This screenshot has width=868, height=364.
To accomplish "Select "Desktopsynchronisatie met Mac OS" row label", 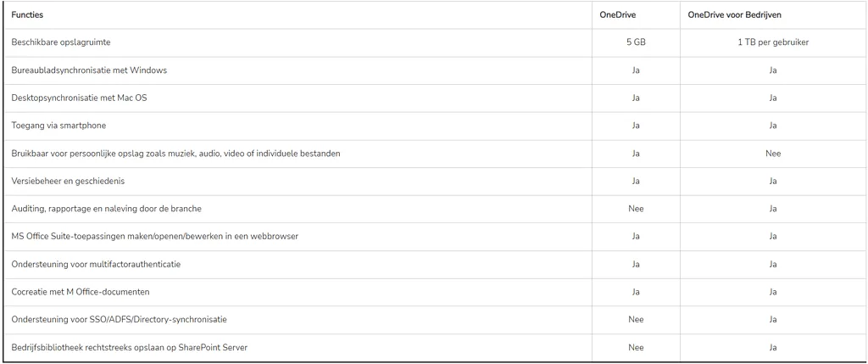I will click(x=81, y=98).
